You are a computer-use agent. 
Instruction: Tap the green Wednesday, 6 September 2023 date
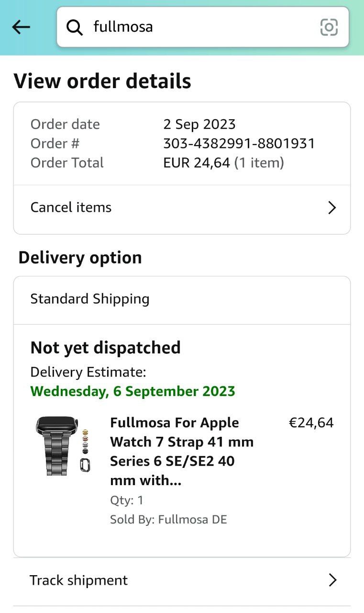pos(132,391)
